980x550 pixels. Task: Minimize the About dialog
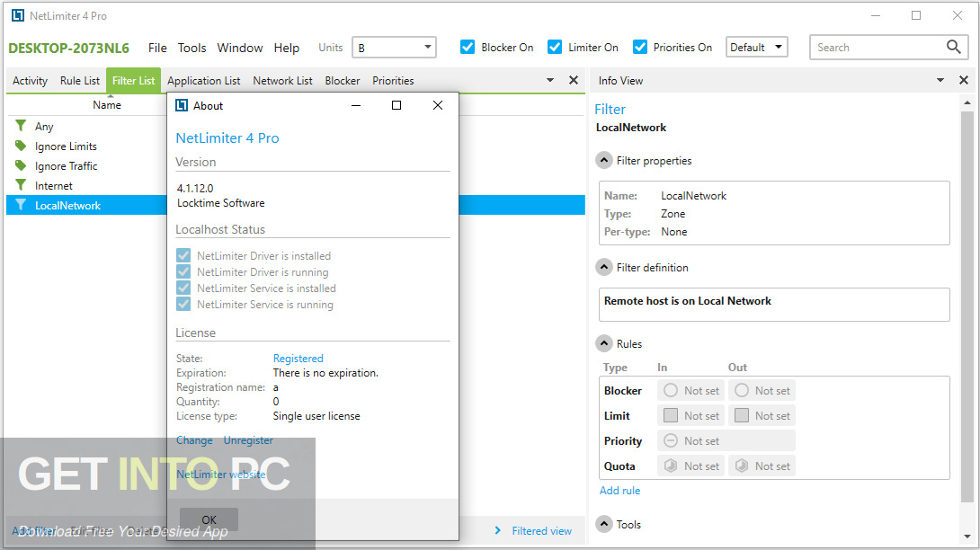tap(356, 105)
